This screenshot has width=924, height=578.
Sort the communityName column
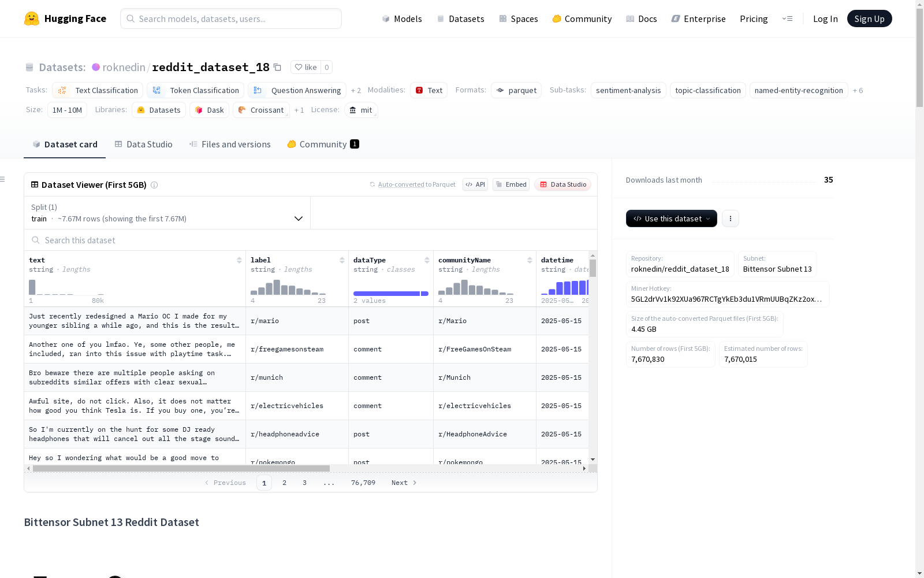point(530,260)
